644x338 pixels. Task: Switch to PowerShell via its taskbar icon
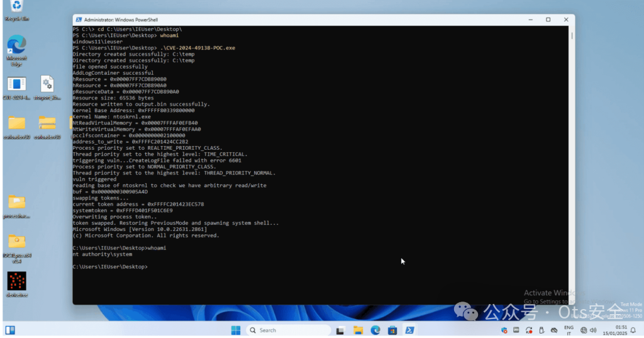[410, 330]
